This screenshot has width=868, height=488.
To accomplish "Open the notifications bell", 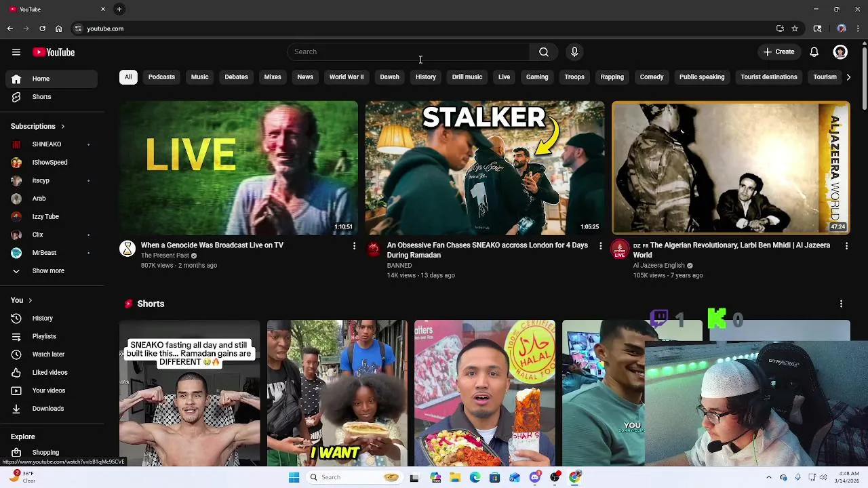I will (x=814, y=52).
